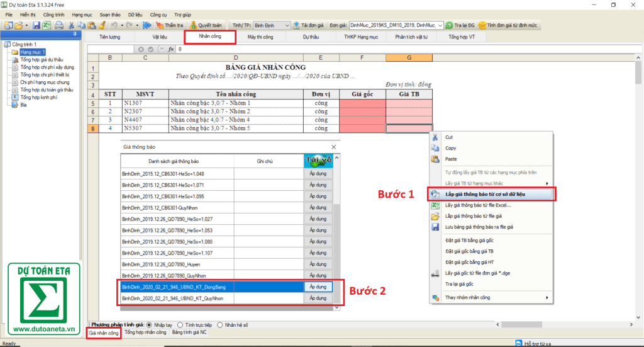
Task: Switch to the Vật liệu tab
Action: [x=160, y=37]
